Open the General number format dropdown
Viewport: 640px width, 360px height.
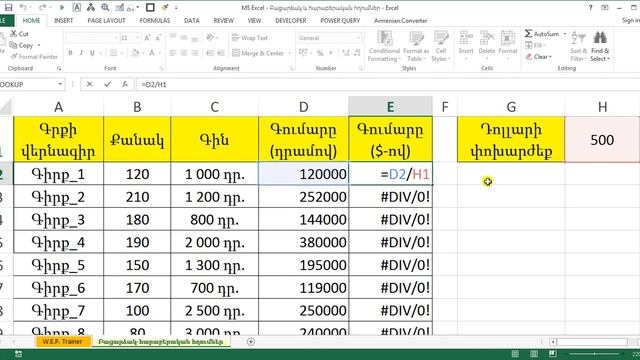(x=358, y=38)
